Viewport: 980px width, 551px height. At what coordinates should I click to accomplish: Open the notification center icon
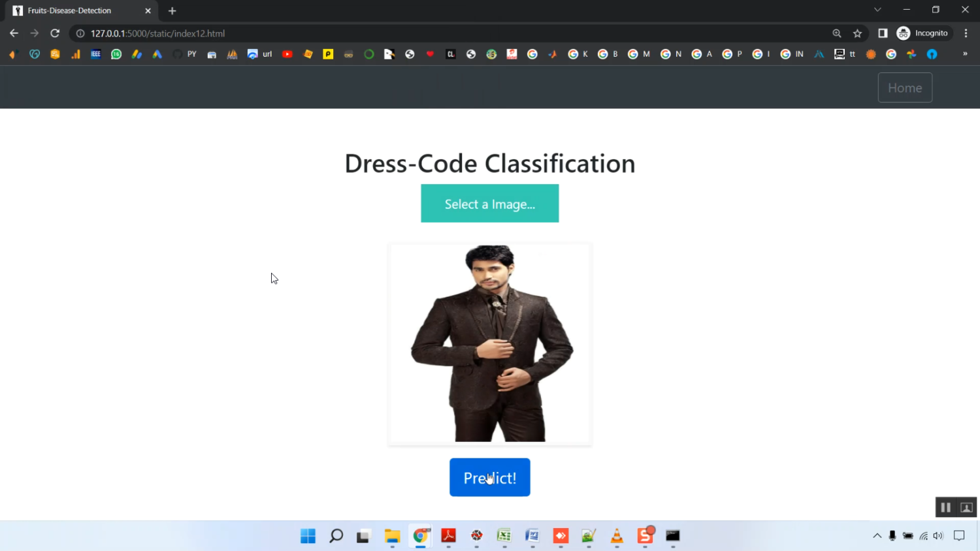coord(959,536)
